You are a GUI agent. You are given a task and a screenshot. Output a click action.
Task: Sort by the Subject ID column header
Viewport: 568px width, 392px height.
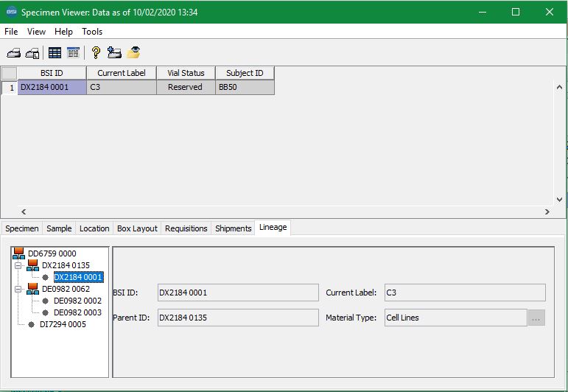click(245, 73)
